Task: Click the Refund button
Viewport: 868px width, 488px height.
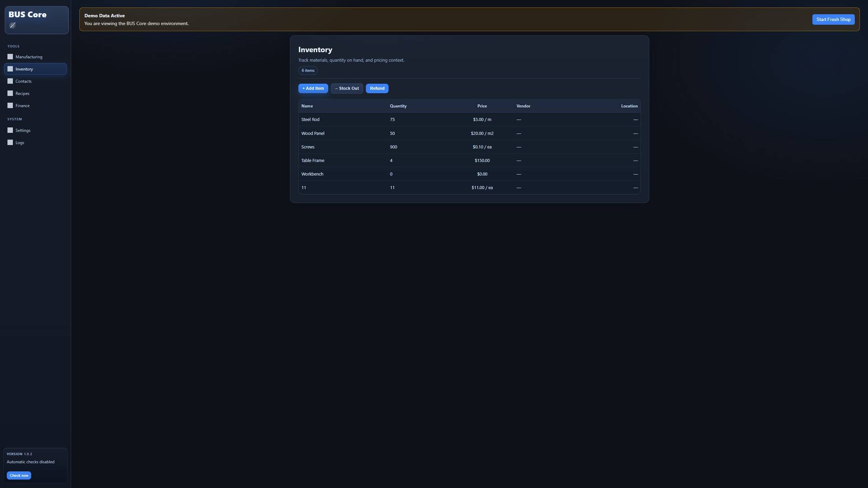Action: click(x=377, y=89)
